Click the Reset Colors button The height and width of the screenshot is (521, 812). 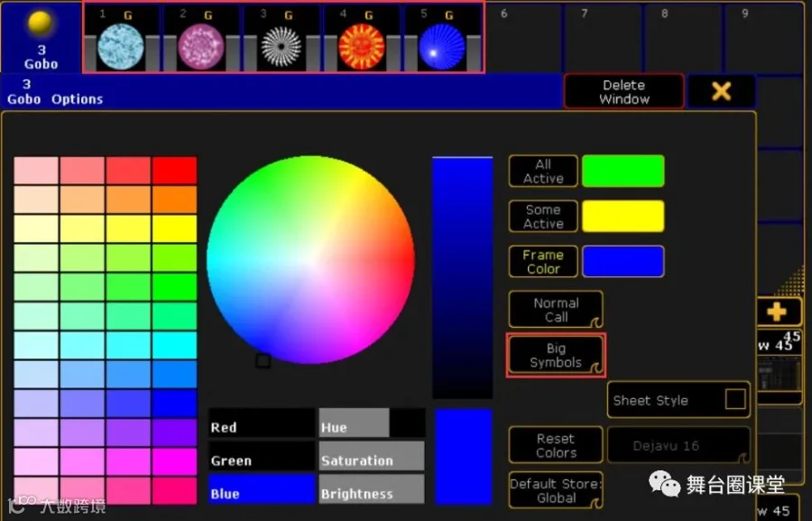[x=556, y=445]
